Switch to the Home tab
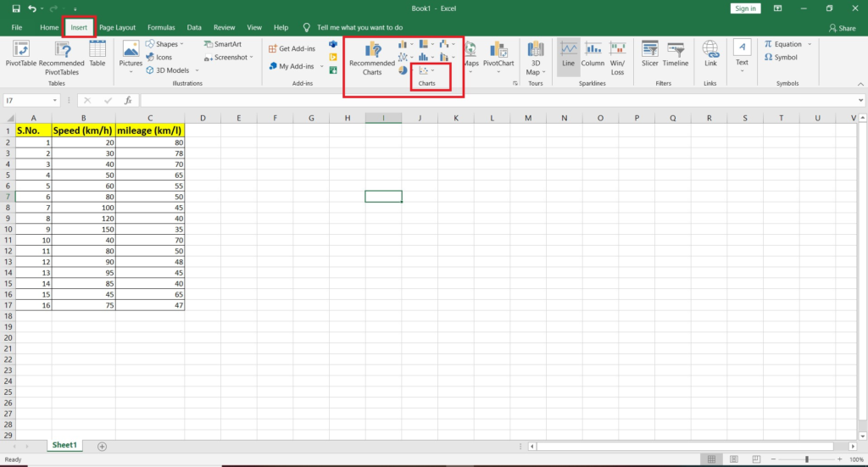Image resolution: width=868 pixels, height=467 pixels. click(49, 27)
